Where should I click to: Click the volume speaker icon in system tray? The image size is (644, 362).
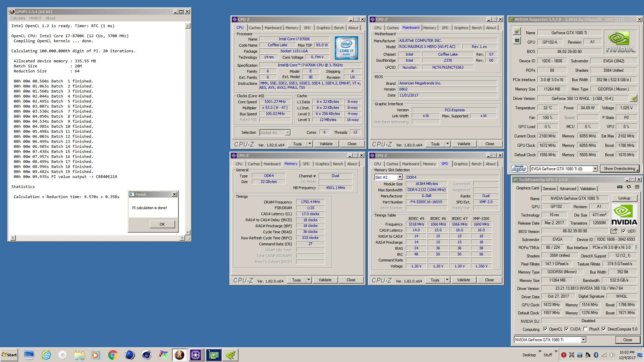click(x=612, y=355)
